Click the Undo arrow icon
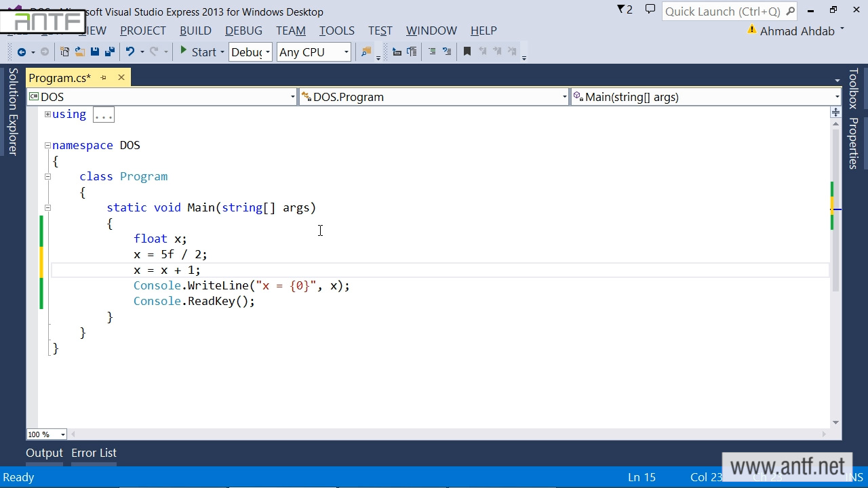The width and height of the screenshot is (868, 488). pos(130,52)
